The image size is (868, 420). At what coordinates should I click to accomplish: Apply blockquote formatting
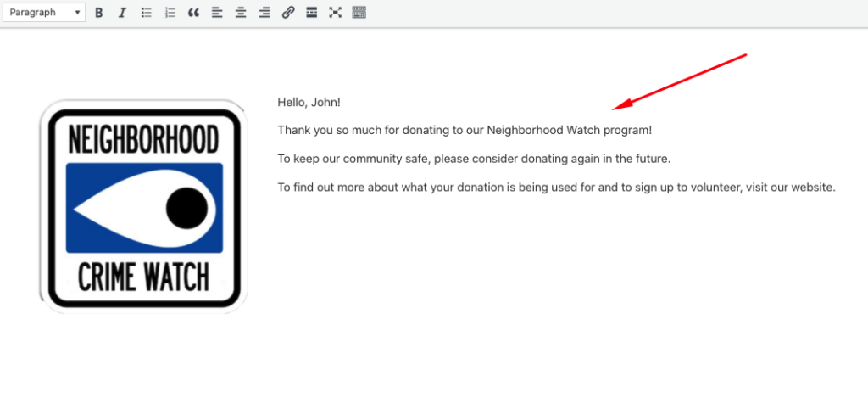coord(193,13)
